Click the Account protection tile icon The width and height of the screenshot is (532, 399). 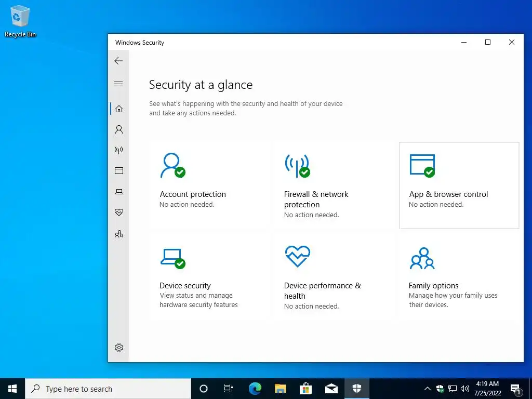click(172, 165)
